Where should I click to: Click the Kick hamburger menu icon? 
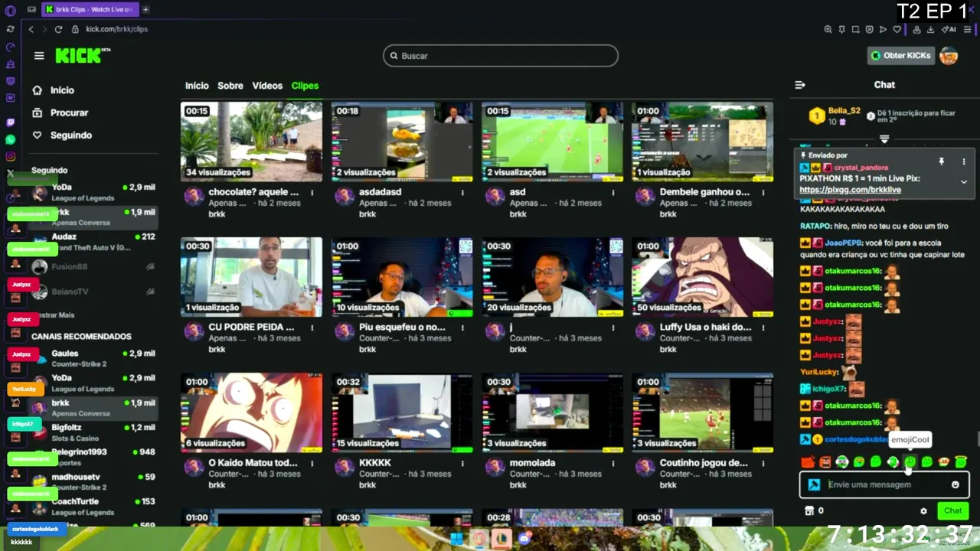pos(39,56)
